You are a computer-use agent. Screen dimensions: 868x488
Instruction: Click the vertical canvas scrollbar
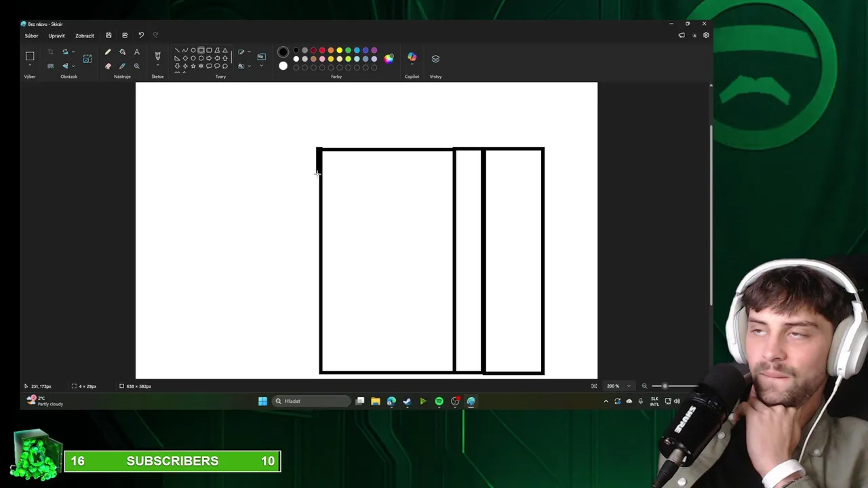coord(711,216)
